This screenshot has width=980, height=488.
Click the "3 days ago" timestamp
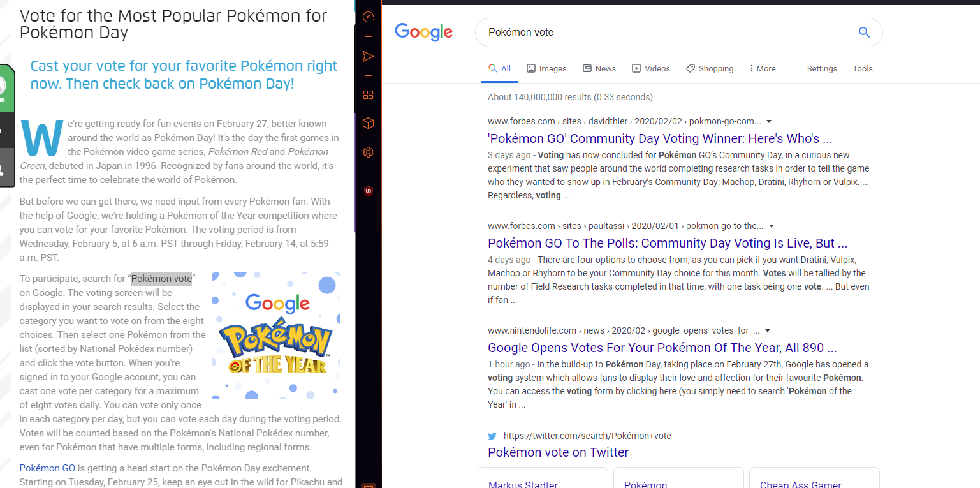509,155
